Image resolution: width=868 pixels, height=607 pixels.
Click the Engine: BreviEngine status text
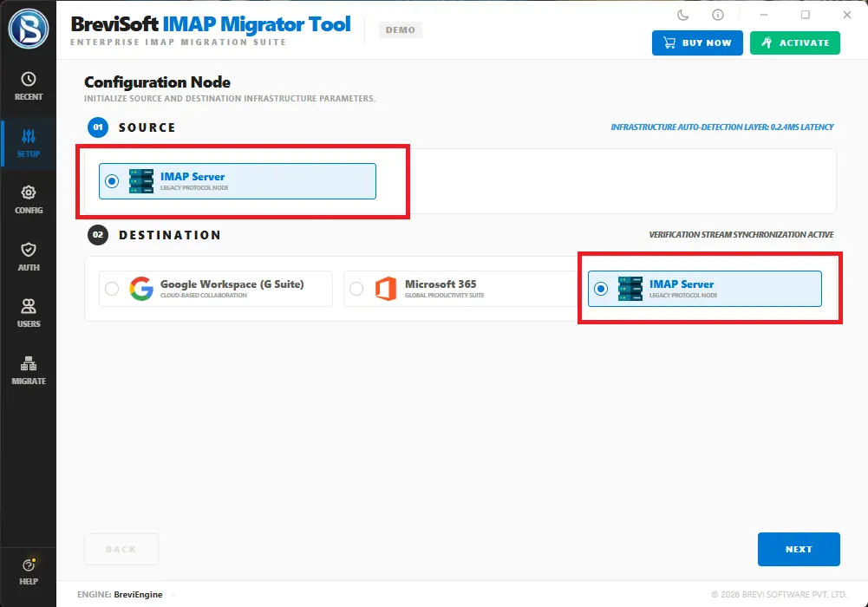(120, 594)
